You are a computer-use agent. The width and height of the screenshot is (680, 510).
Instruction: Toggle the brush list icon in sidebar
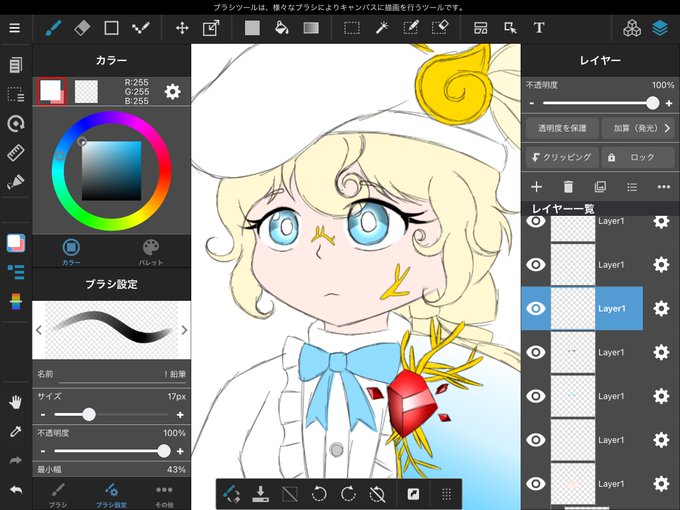[16, 272]
